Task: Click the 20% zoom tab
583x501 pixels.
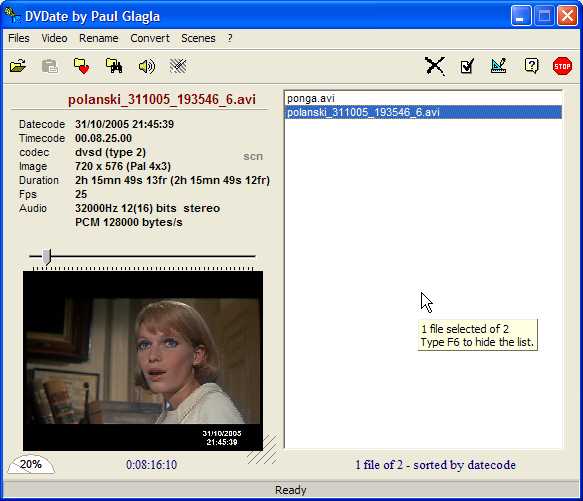Action: pos(31,464)
